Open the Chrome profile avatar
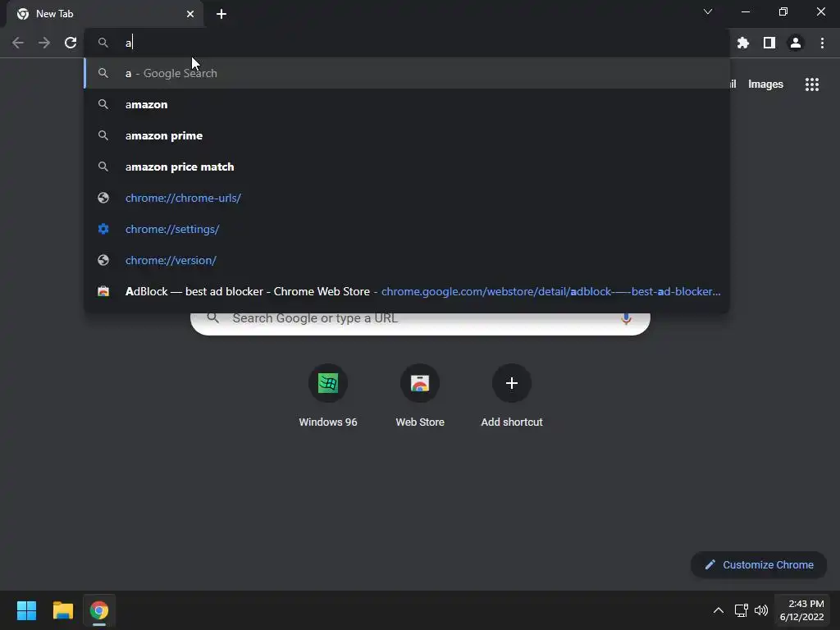The width and height of the screenshot is (840, 630). (796, 43)
